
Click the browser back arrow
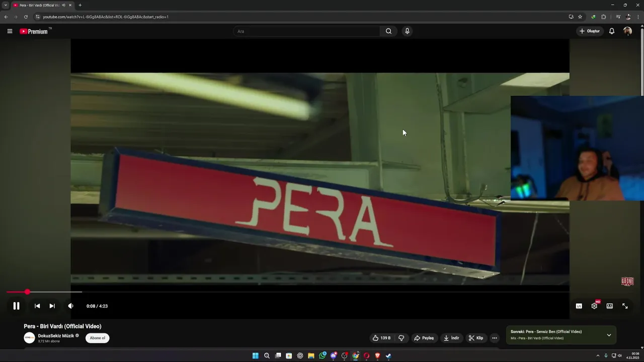pos(6,17)
